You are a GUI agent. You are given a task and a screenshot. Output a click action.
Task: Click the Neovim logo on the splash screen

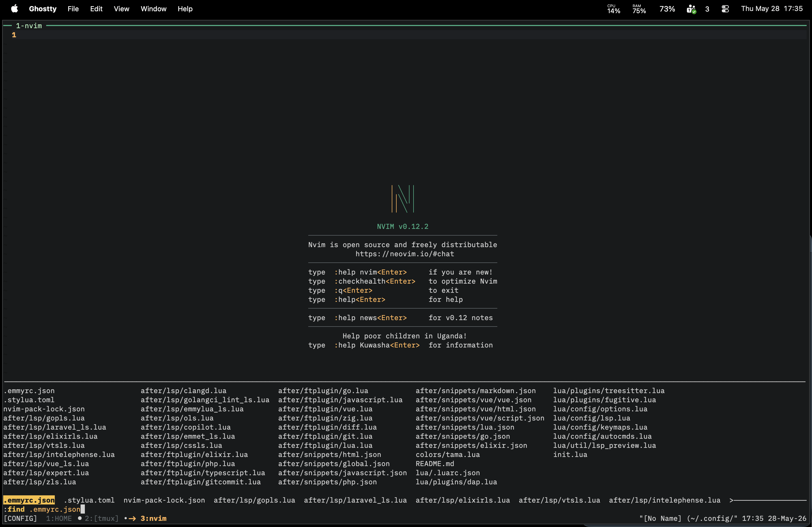[403, 199]
